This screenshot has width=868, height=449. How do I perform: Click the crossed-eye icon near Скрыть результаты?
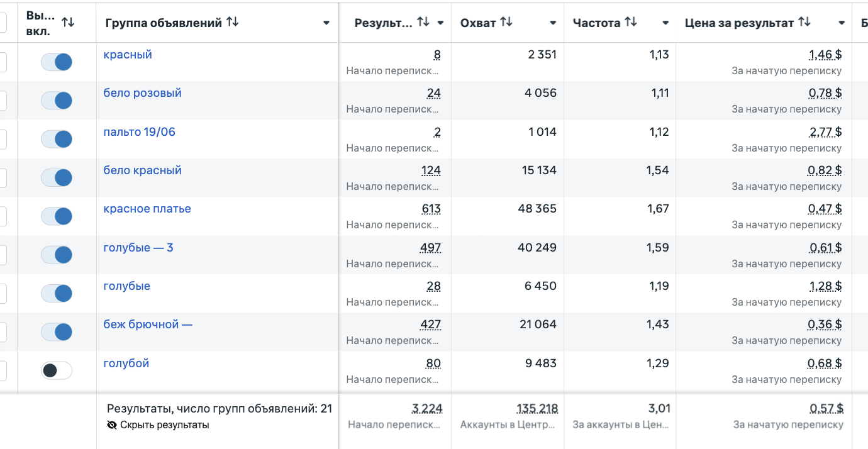112,425
